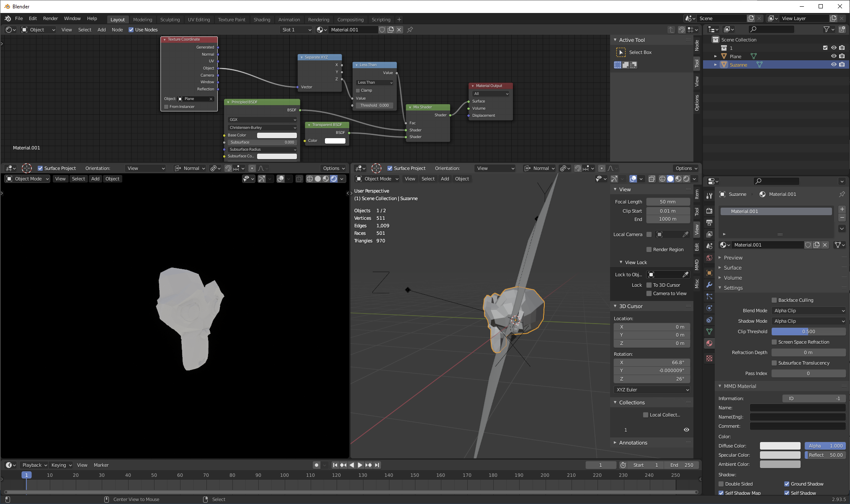Open Options in right viewport header
Image resolution: width=850 pixels, height=504 pixels.
(686, 168)
